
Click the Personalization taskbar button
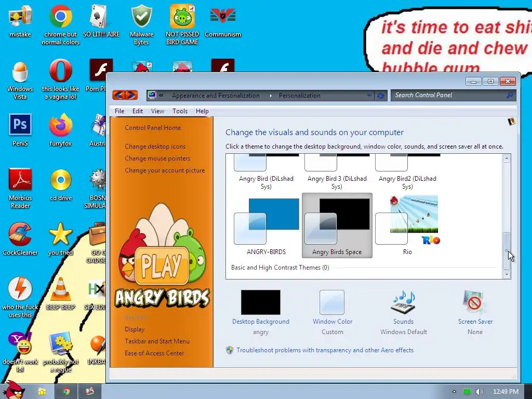click(89, 392)
